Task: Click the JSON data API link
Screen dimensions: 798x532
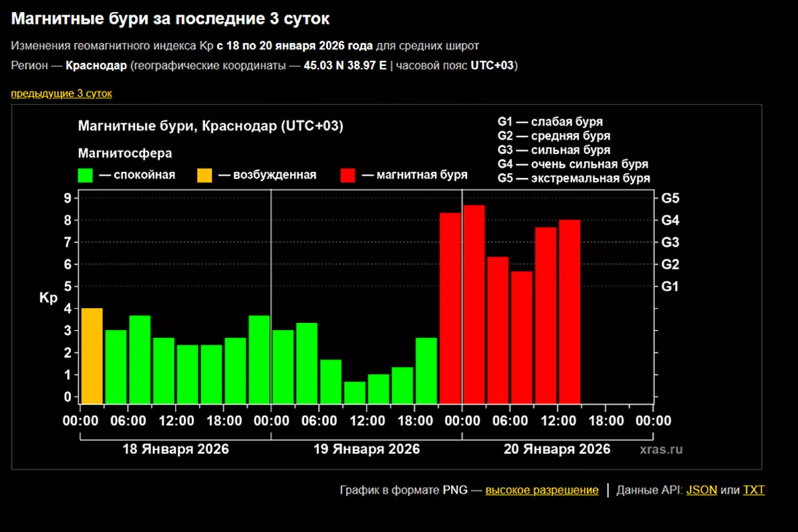Action: point(702,491)
